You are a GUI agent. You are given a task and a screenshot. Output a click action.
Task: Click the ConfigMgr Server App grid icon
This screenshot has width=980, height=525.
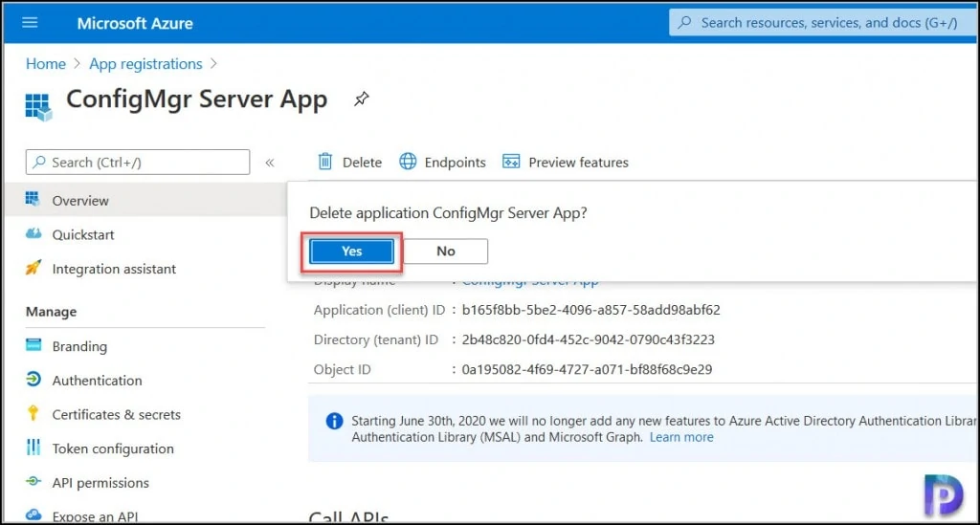[x=38, y=106]
